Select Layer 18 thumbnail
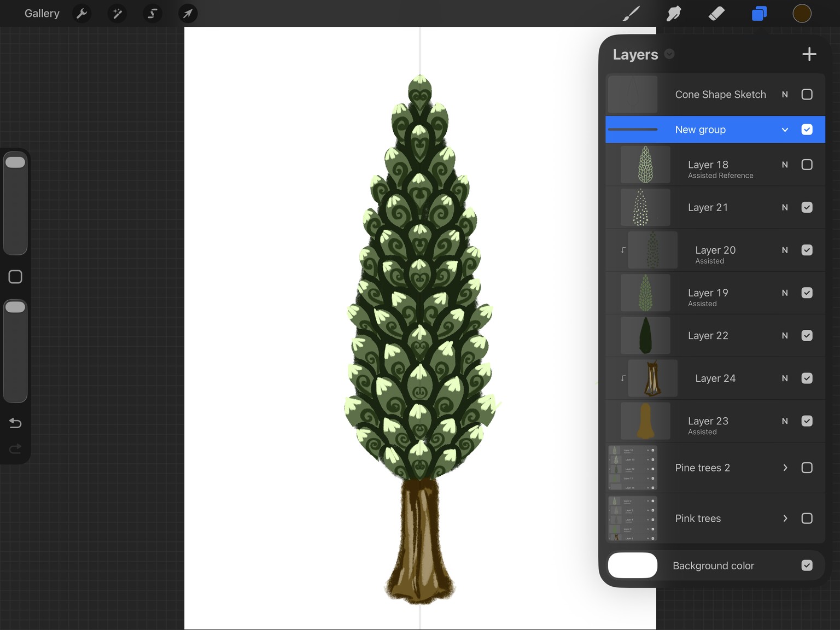This screenshot has width=840, height=630. click(x=645, y=165)
